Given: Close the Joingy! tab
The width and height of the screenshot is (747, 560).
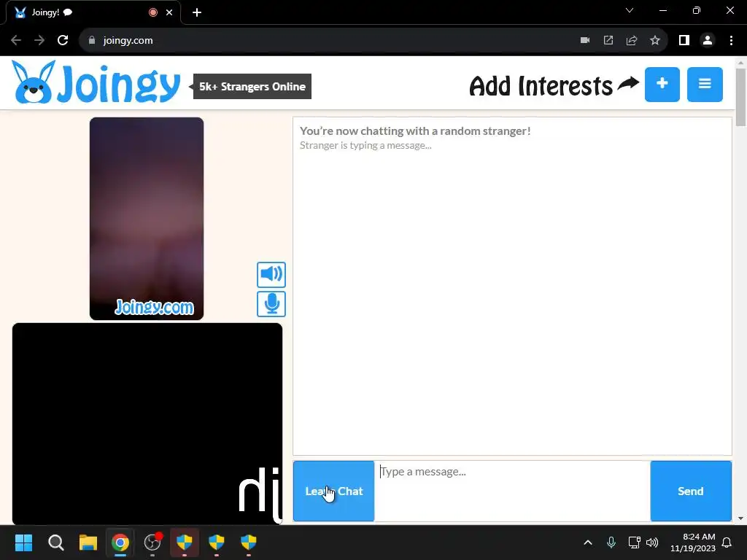Looking at the screenshot, I should (x=169, y=12).
